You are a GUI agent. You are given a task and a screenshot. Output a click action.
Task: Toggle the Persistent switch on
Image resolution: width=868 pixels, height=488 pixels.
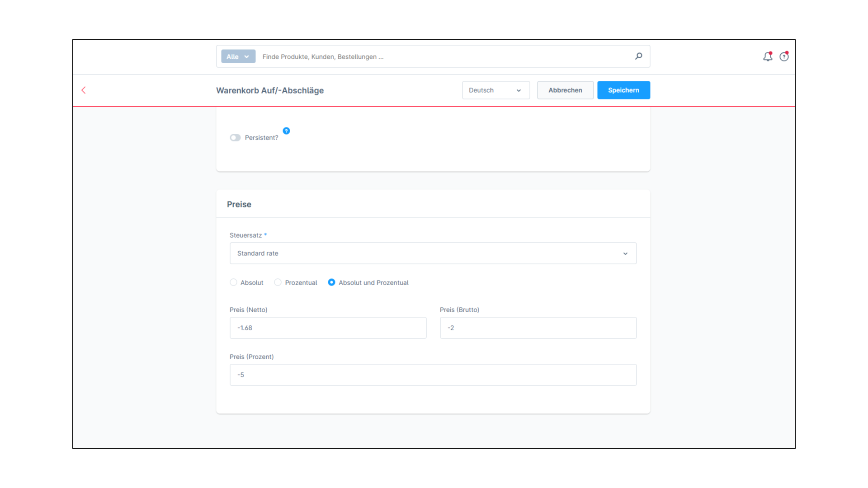[x=235, y=137]
